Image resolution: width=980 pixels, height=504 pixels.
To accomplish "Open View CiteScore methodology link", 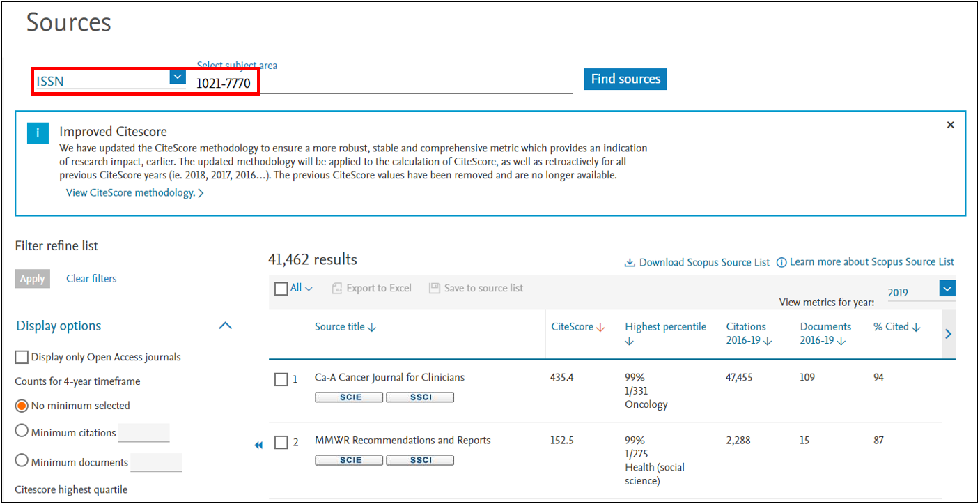I will (134, 193).
